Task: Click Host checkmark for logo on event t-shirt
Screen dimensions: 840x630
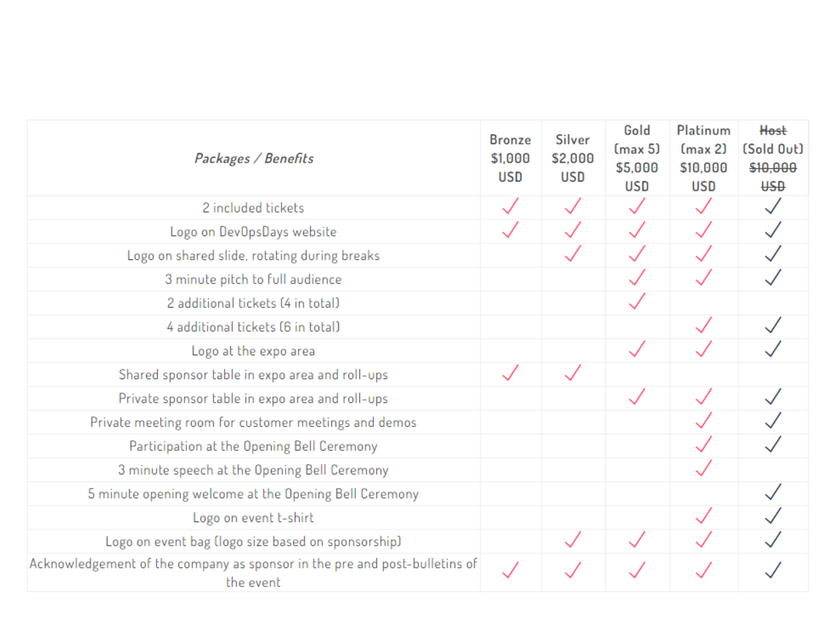Action: tap(773, 516)
